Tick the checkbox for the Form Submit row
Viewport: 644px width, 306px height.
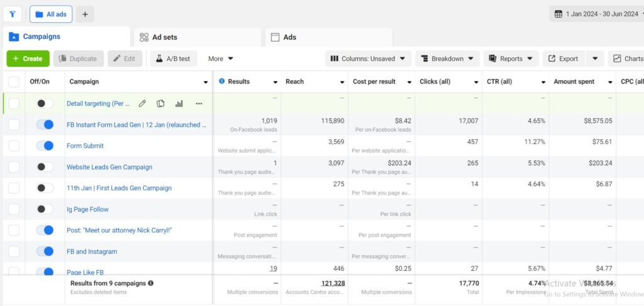point(14,145)
